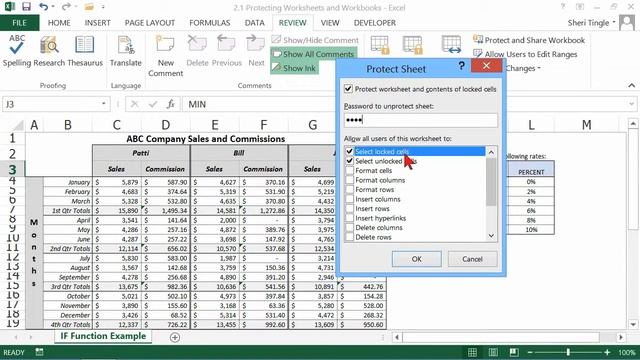Open Protect Sheet dialog help
This screenshot has height=360, width=640.
(461, 66)
